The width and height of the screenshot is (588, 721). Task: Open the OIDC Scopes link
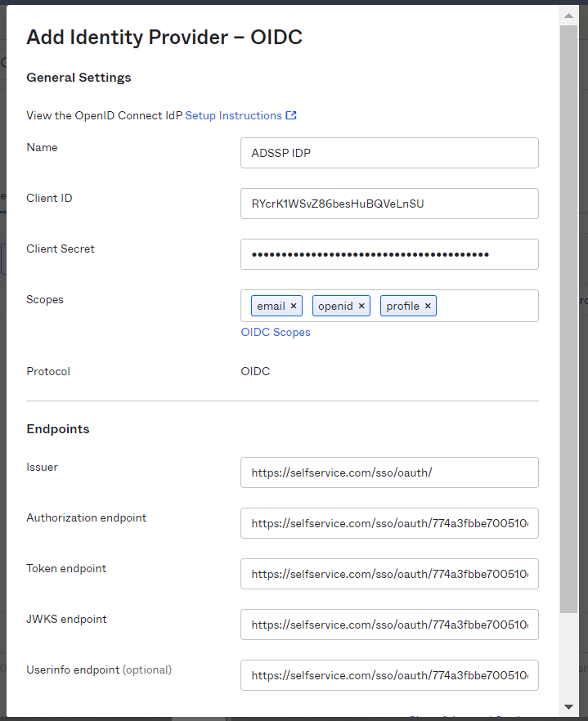coord(276,333)
